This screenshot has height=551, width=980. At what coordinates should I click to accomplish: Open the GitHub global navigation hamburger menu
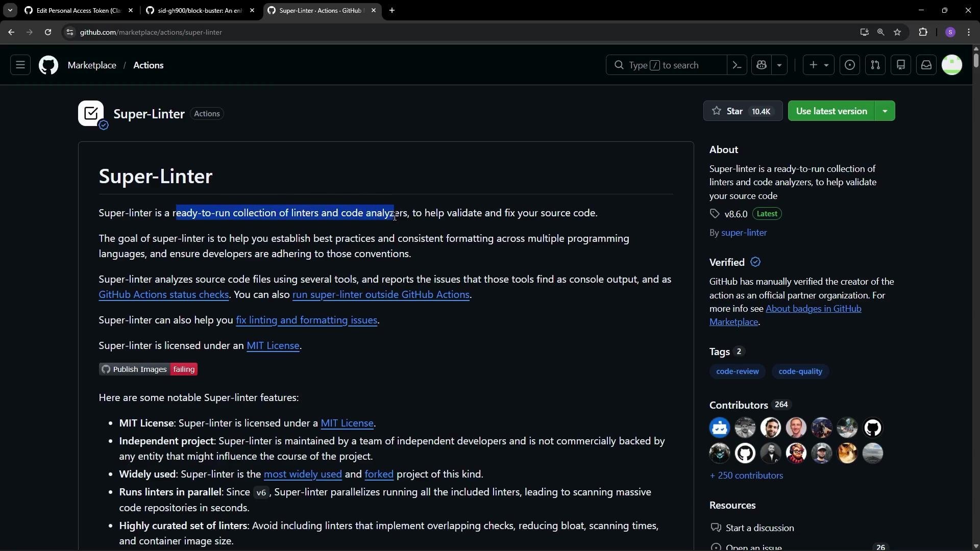click(x=20, y=65)
